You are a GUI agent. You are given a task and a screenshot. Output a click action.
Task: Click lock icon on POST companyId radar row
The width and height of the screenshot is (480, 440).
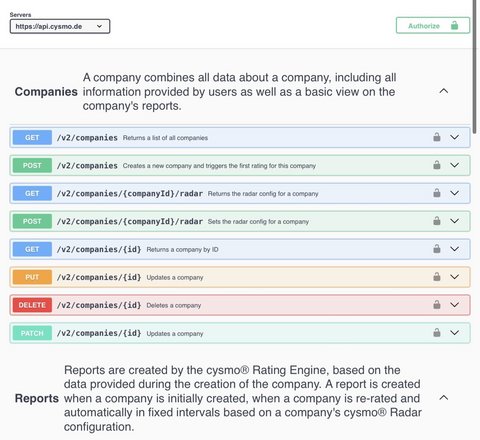[x=437, y=221]
